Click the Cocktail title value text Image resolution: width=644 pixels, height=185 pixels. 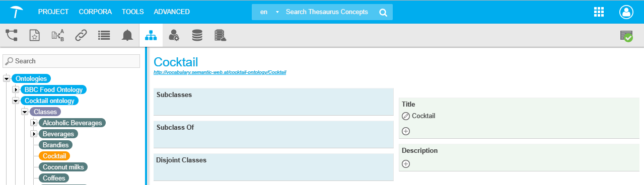coord(423,116)
